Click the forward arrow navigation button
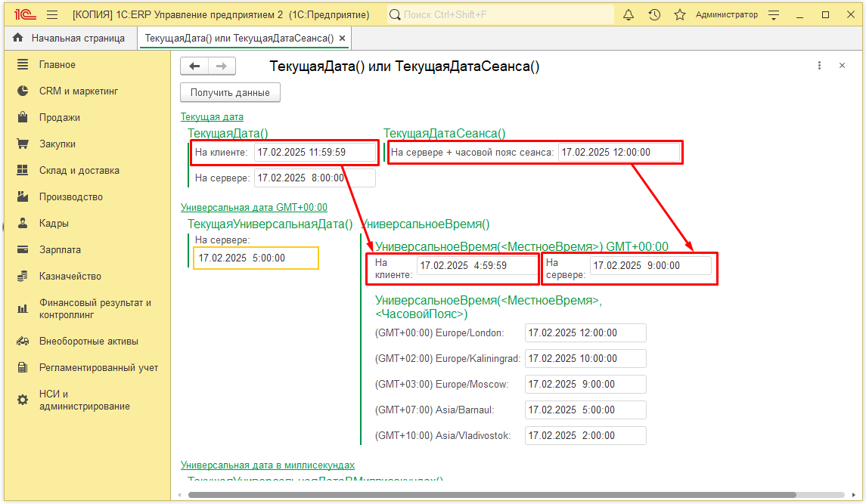This screenshot has height=504, width=866. [222, 66]
